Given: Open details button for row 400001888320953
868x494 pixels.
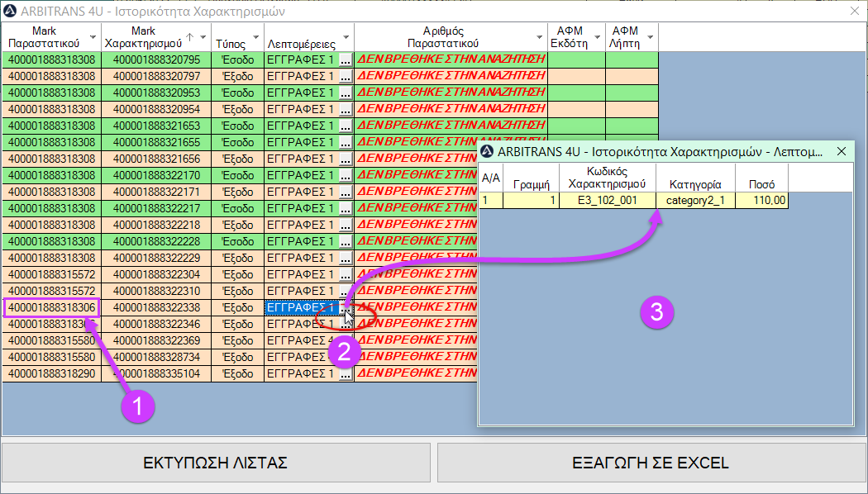Looking at the screenshot, I should (x=346, y=93).
